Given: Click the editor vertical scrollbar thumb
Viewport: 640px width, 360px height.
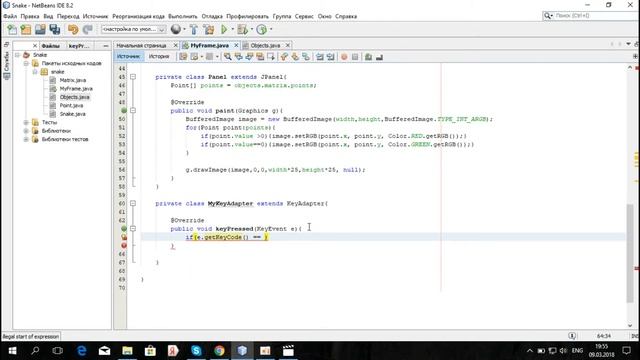Looking at the screenshot, I should (630, 253).
